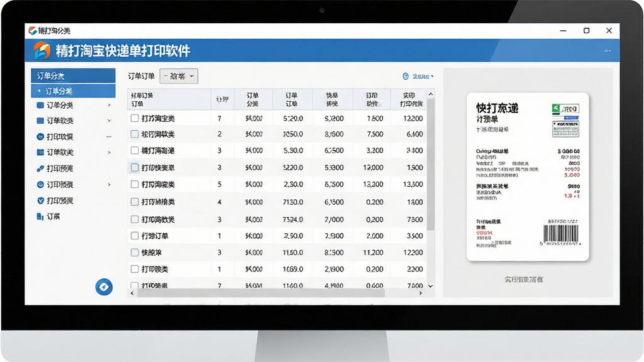Image resolution: width=644 pixels, height=362 pixels.
Task: Click the table cell showing 6,400
Action: coord(414,134)
